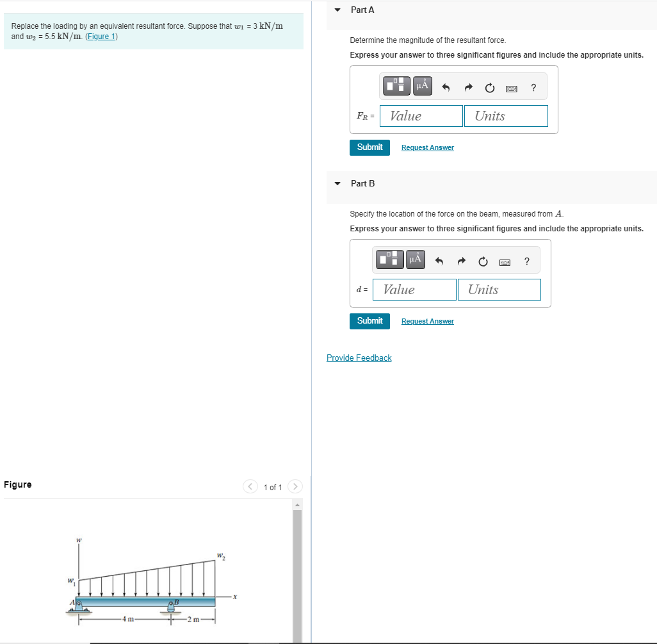The width and height of the screenshot is (657, 644).
Task: Open equation templates in Part B answer box
Action: (389, 259)
